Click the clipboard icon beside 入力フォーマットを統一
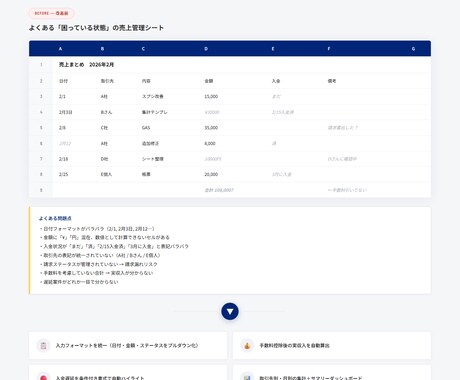 (44, 346)
